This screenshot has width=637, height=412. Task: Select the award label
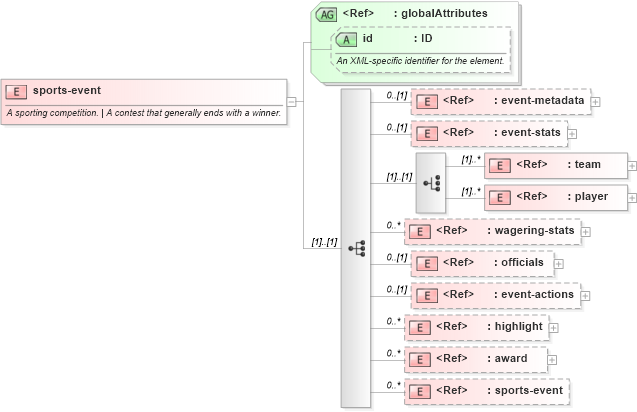pyautogui.click(x=511, y=358)
